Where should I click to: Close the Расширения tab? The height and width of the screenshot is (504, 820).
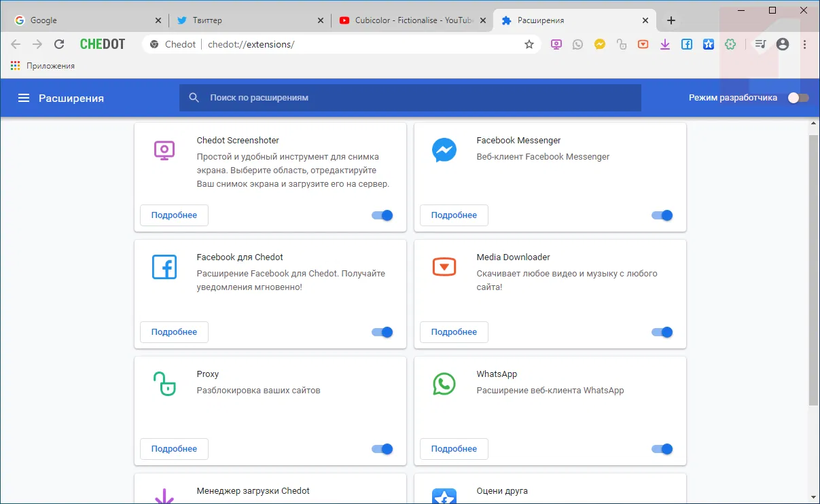pyautogui.click(x=644, y=20)
